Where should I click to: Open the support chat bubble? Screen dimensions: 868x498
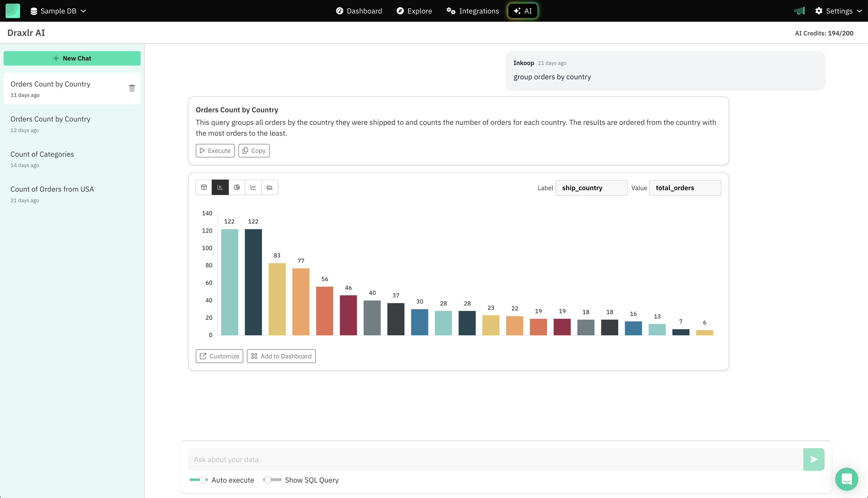pyautogui.click(x=847, y=479)
